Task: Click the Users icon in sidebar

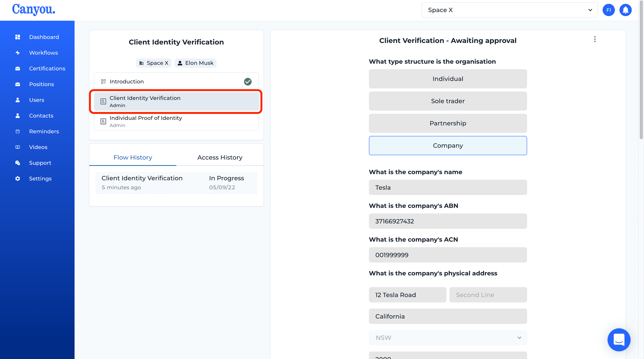Action: pyautogui.click(x=18, y=100)
